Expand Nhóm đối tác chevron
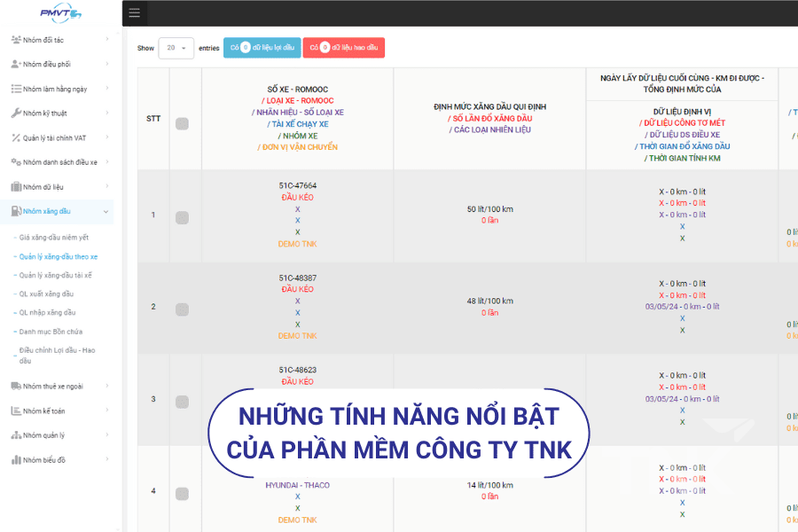 pyautogui.click(x=107, y=39)
